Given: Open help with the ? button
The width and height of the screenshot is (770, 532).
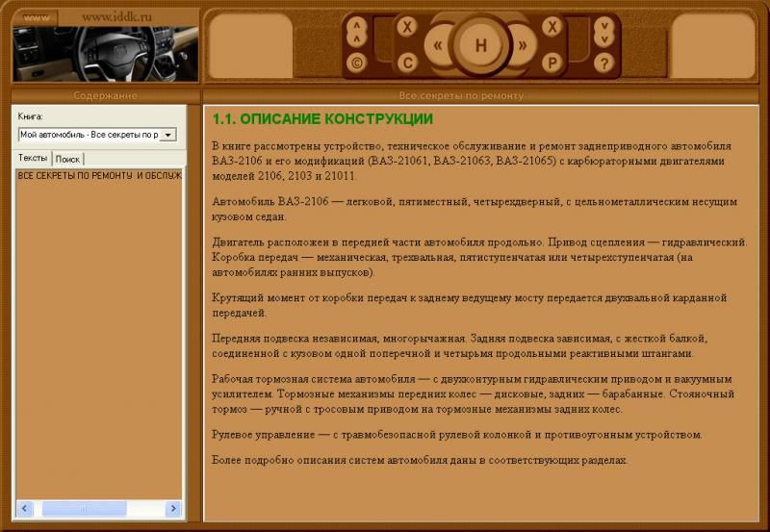Looking at the screenshot, I should pyautogui.click(x=603, y=63).
